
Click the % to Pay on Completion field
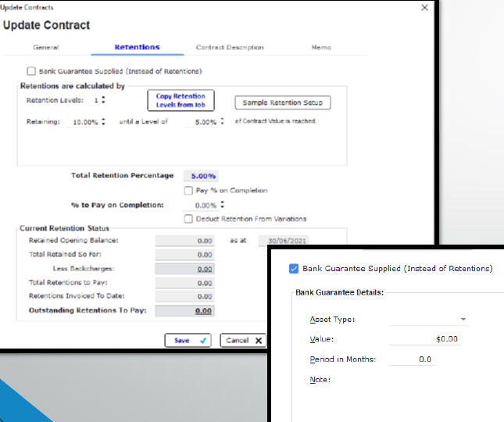[201, 205]
